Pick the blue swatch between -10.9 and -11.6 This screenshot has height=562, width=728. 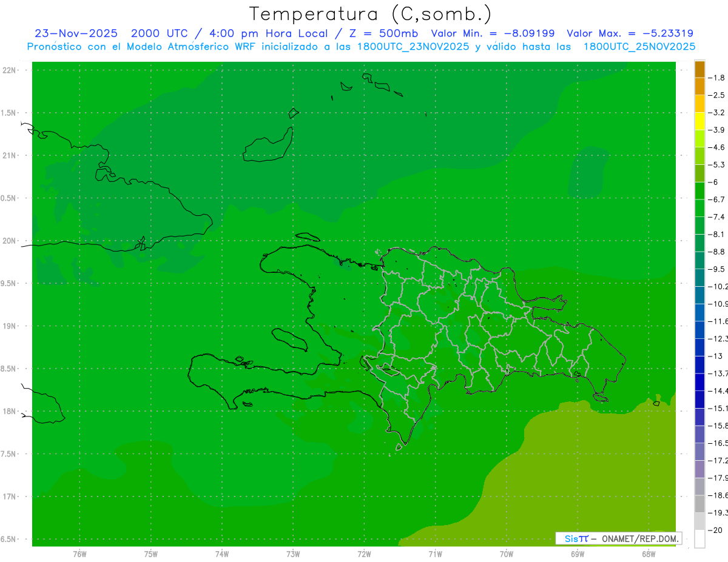click(699, 312)
